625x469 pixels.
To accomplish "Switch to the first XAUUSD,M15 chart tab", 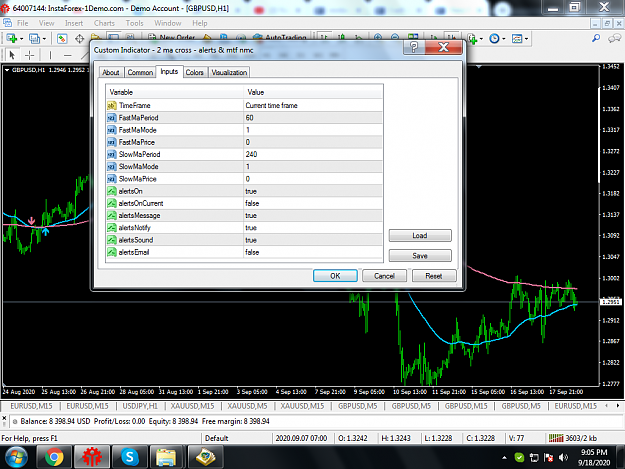I will point(193,406).
